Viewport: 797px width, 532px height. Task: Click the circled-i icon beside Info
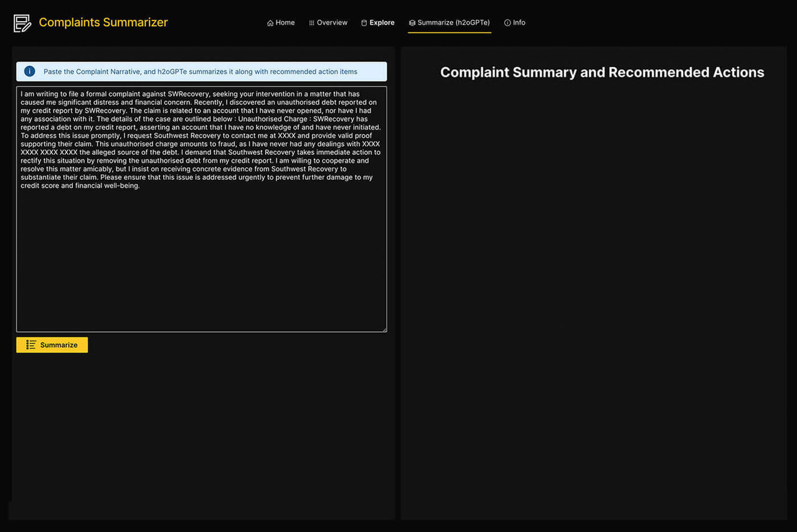click(506, 22)
